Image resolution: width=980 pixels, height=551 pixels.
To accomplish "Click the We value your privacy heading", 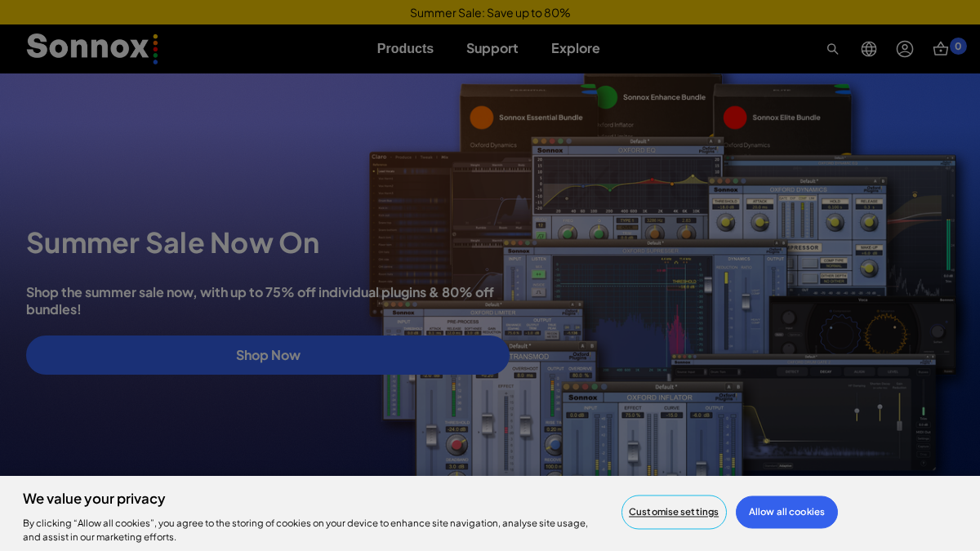I will click(x=94, y=499).
